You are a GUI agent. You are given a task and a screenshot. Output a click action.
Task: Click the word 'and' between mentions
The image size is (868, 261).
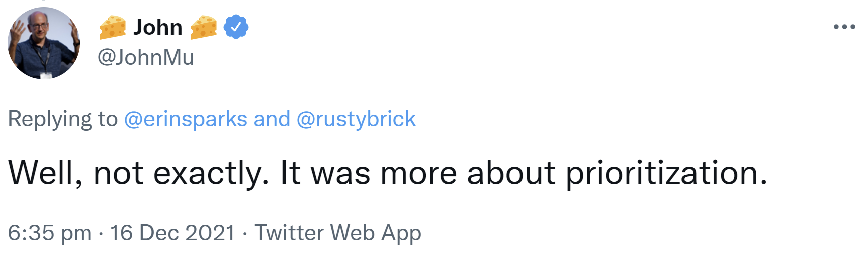[x=272, y=119]
